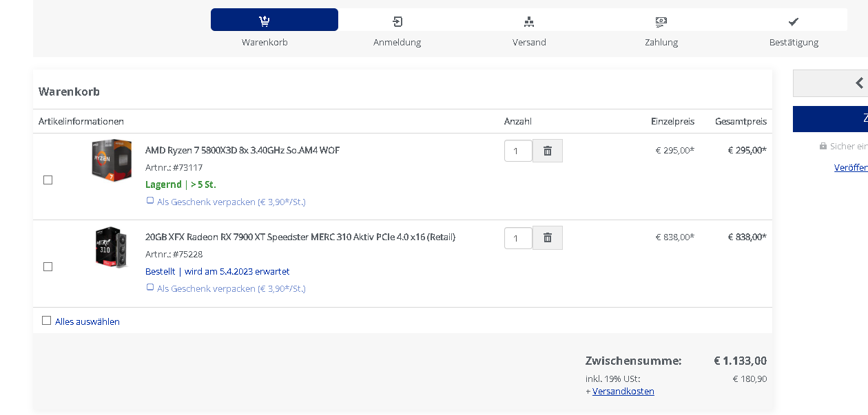Click the inkl. 19% USt label
This screenshot has height=415, width=868.
(x=613, y=379)
